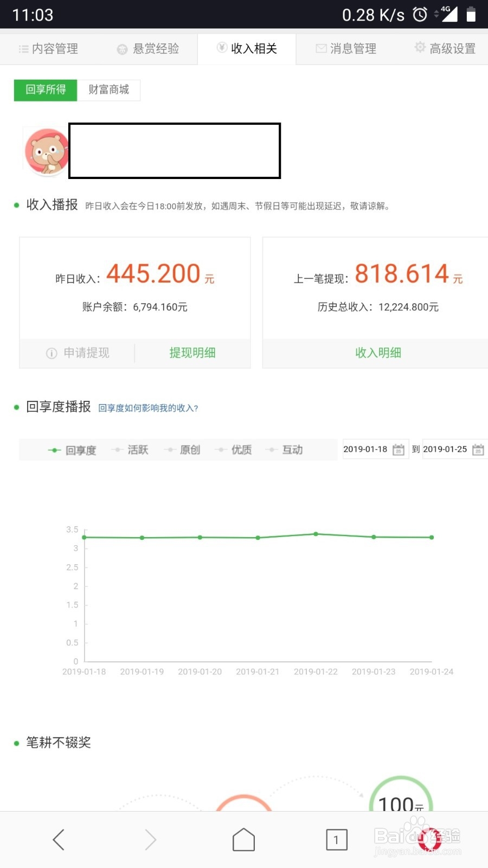Viewport: 488px width, 868px height.
Task: Click the 收入播报 heading
Action: pos(52,205)
